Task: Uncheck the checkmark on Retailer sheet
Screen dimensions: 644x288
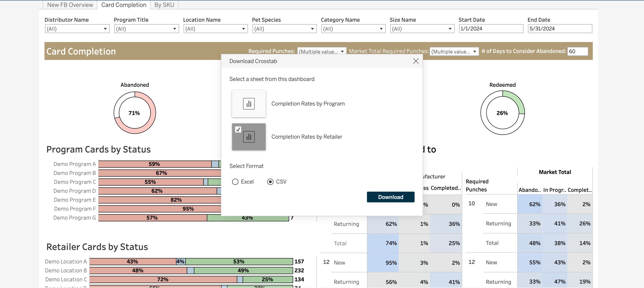Action: (238, 129)
